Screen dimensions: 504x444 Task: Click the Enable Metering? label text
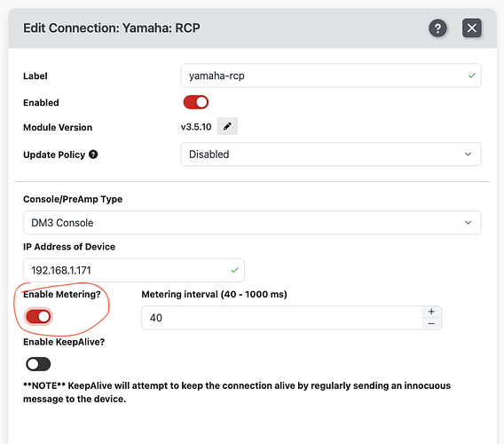point(62,295)
